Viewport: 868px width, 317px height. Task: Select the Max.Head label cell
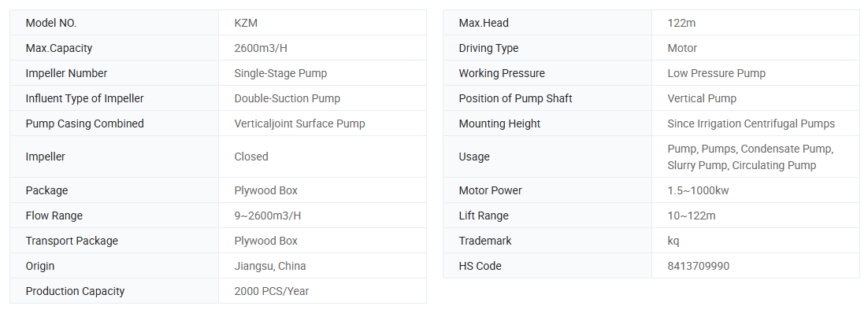(x=484, y=23)
